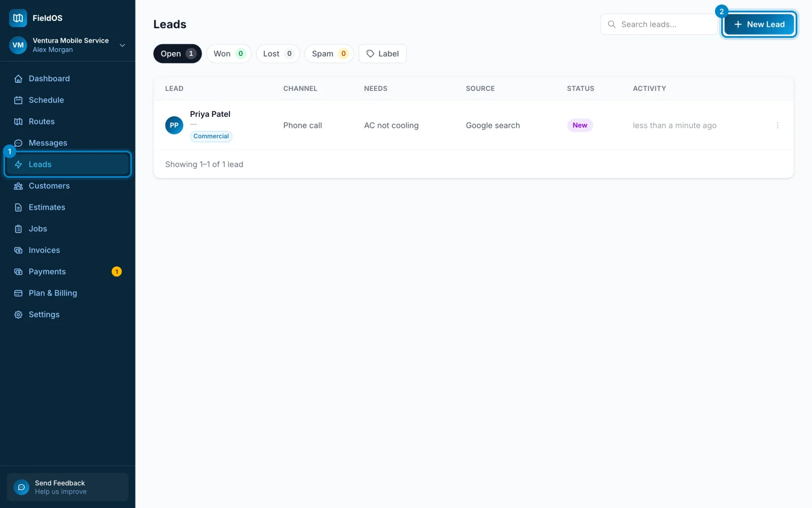Click the Customers people icon
The width and height of the screenshot is (812, 508).
click(x=18, y=186)
